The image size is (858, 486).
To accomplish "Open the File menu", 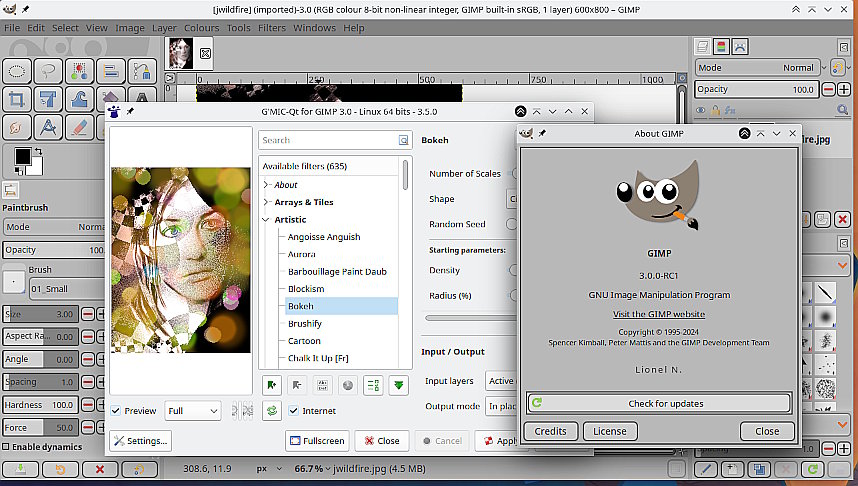I will point(12,28).
